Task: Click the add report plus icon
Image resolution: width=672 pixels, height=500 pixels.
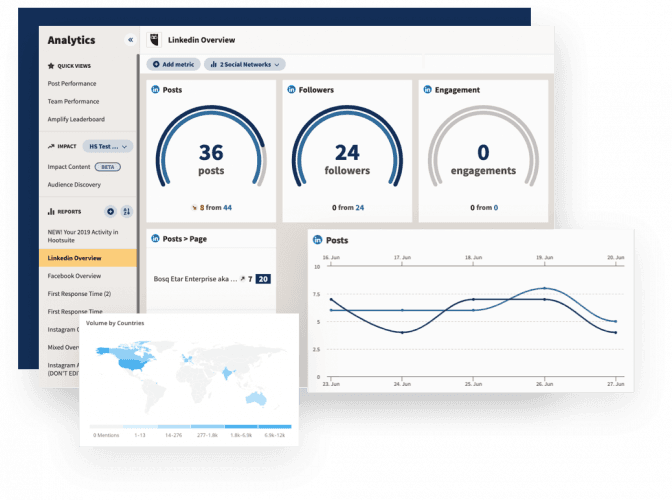Action: pyautogui.click(x=111, y=212)
